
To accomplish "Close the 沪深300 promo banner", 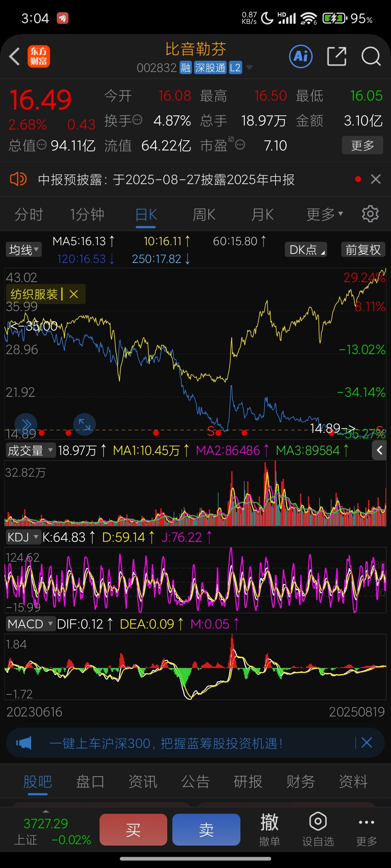I will pyautogui.click(x=367, y=743).
